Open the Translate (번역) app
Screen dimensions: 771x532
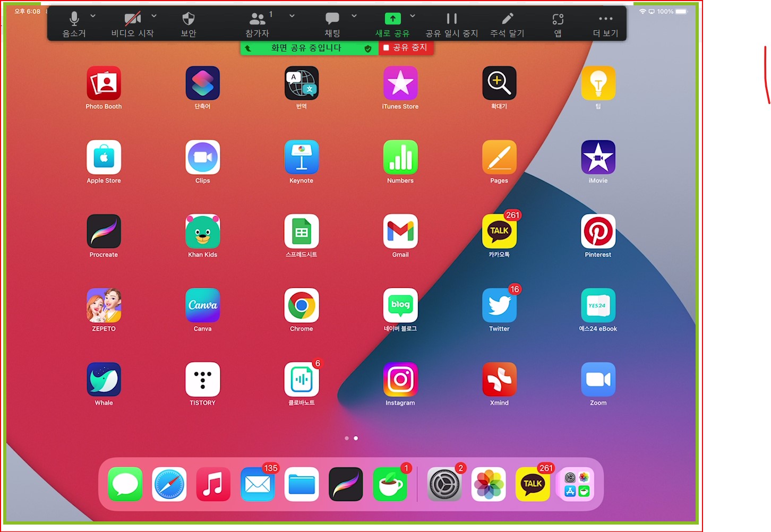[302, 83]
